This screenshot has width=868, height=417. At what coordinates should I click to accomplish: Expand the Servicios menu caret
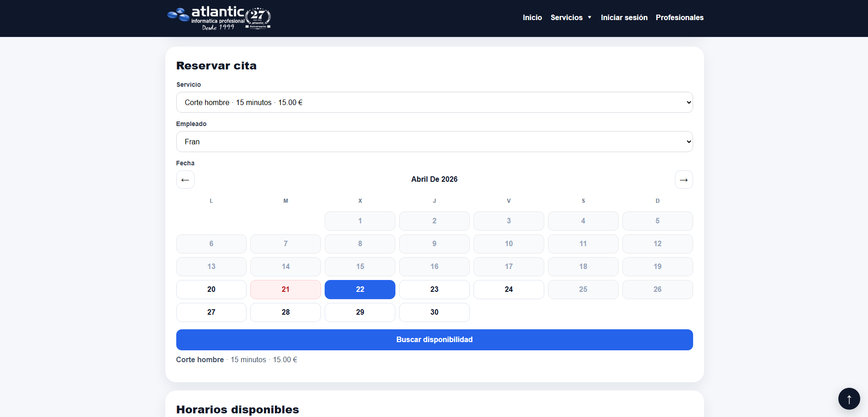coord(589,18)
